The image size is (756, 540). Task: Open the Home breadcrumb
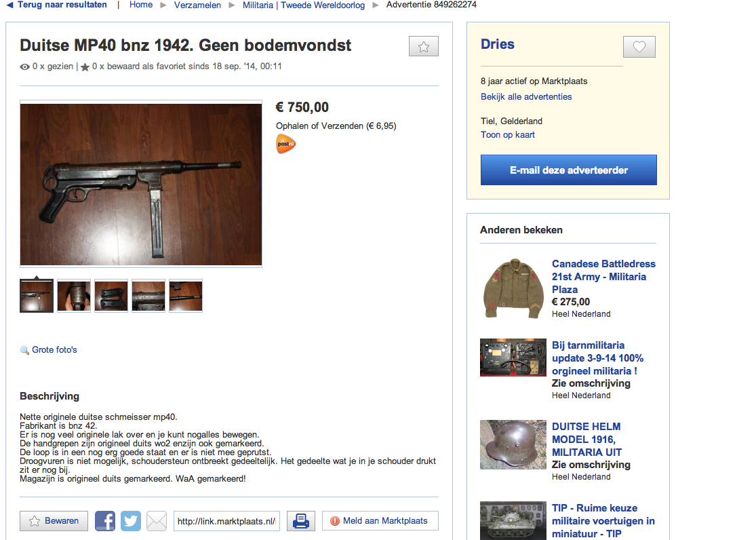pos(141,5)
